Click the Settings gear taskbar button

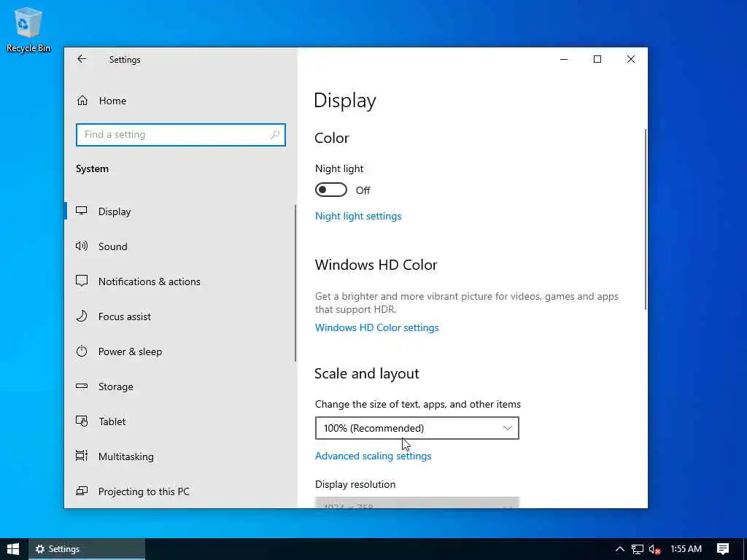(87, 549)
